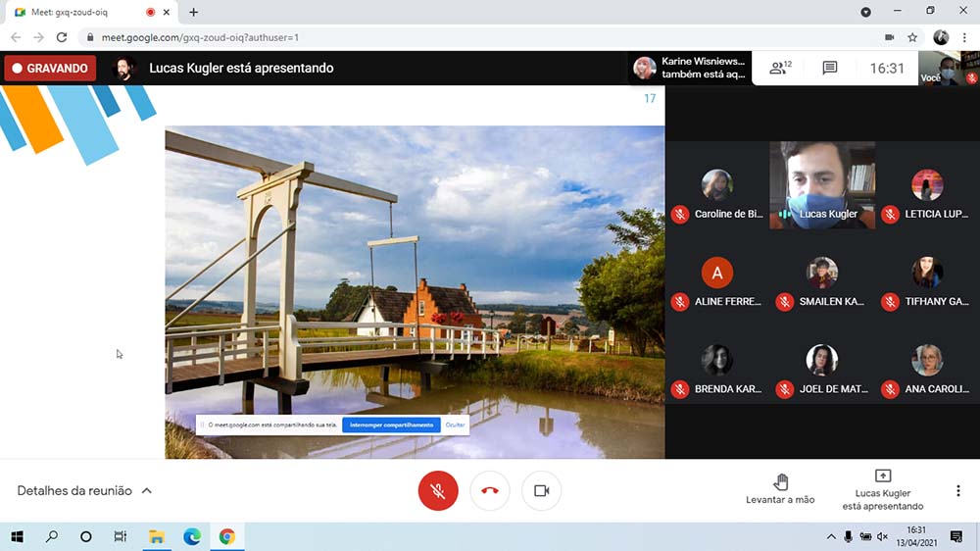980x551 pixels.
Task: Toggle the microphone mute button
Action: [x=438, y=491]
